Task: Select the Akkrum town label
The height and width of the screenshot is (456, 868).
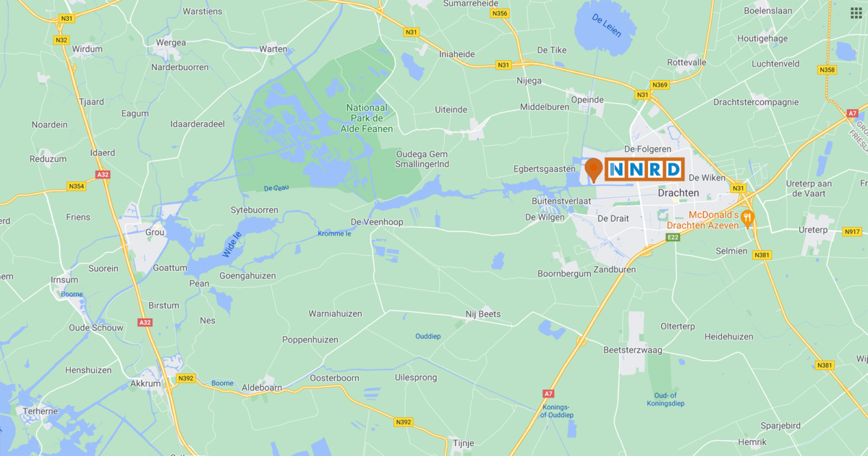Action: click(x=147, y=384)
